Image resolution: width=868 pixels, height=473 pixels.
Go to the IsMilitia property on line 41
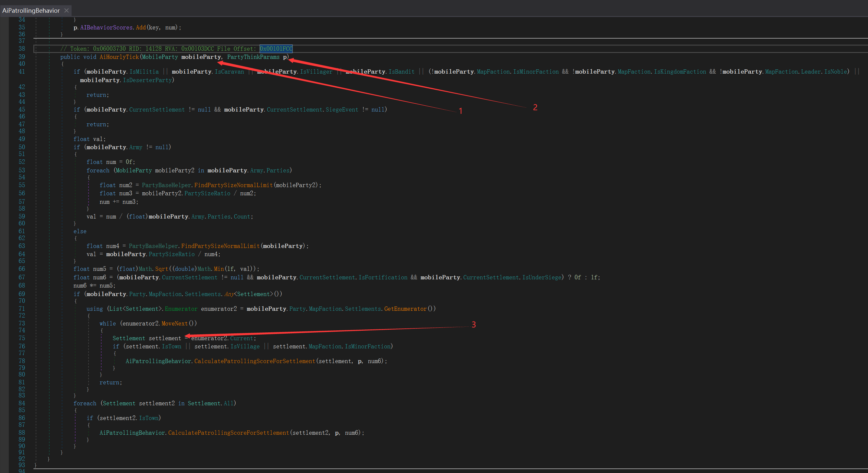click(144, 72)
